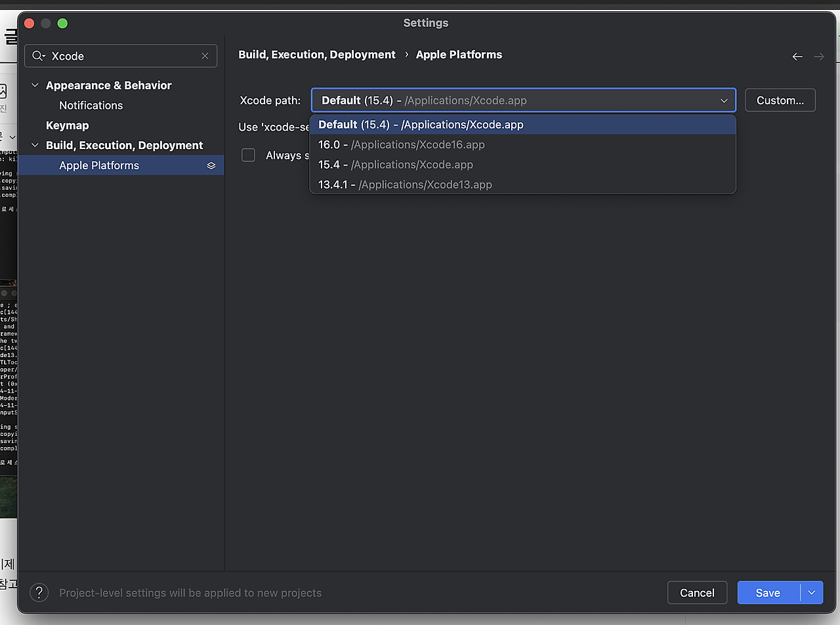Navigate forward with right arrow
The width and height of the screenshot is (840, 625).
[818, 56]
